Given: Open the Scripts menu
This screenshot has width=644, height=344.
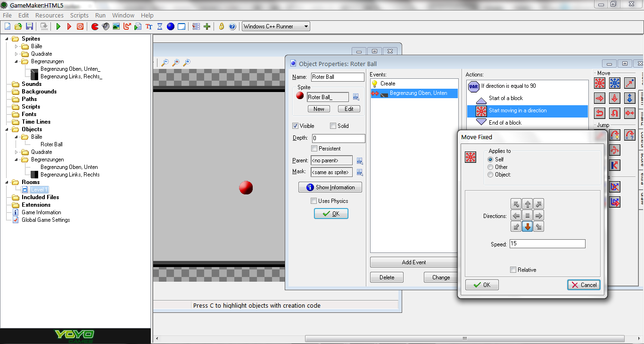Looking at the screenshot, I should pyautogui.click(x=79, y=15).
